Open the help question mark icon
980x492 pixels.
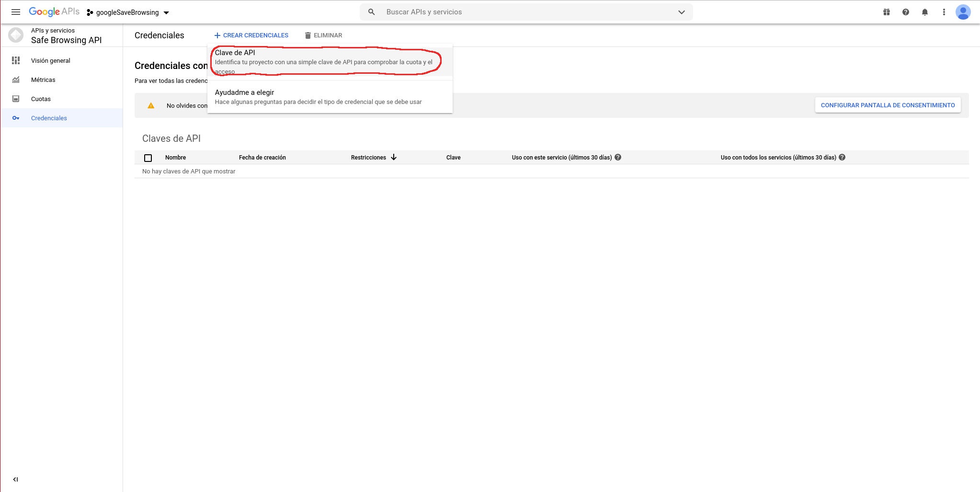(x=906, y=12)
